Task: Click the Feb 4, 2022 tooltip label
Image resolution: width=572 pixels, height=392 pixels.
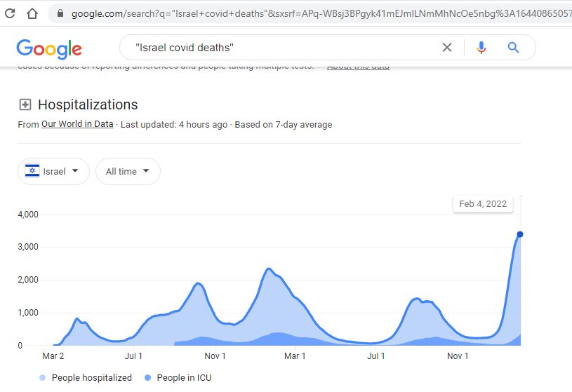Action: (x=483, y=204)
